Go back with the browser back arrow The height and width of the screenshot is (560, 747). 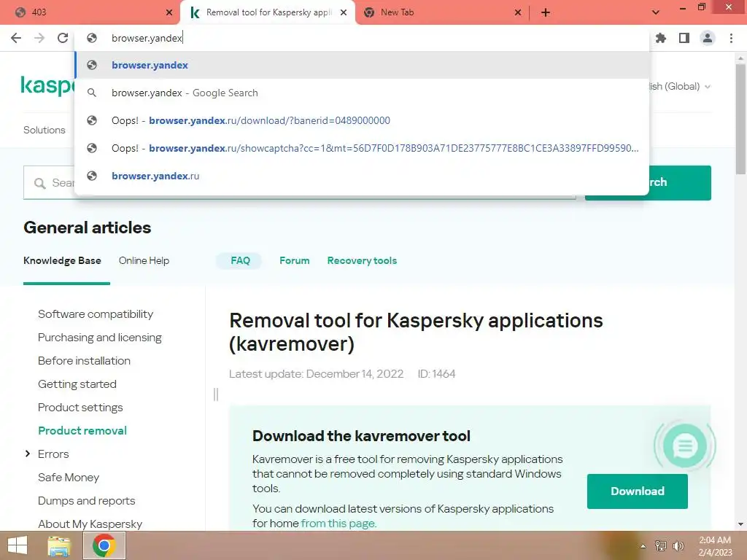point(16,38)
